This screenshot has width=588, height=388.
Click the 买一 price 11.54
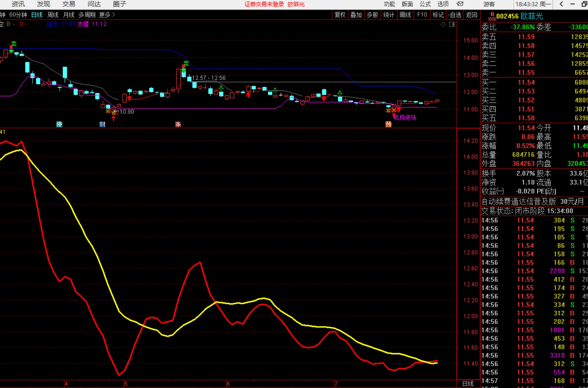pos(526,83)
